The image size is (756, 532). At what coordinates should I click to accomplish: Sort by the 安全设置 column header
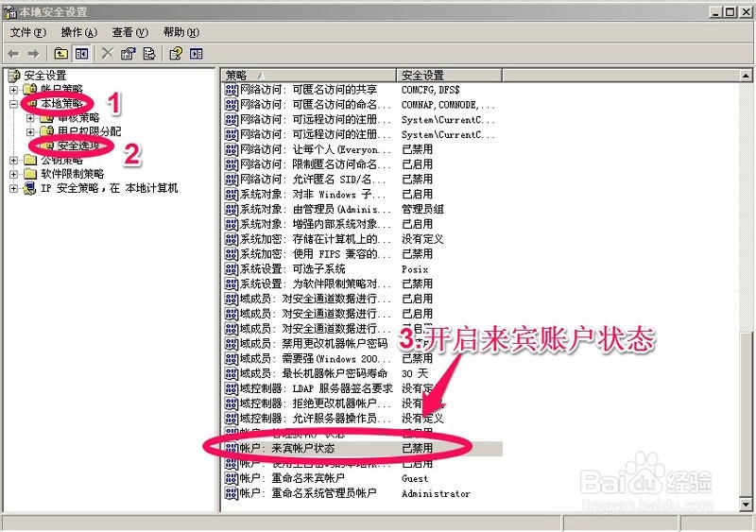(450, 76)
